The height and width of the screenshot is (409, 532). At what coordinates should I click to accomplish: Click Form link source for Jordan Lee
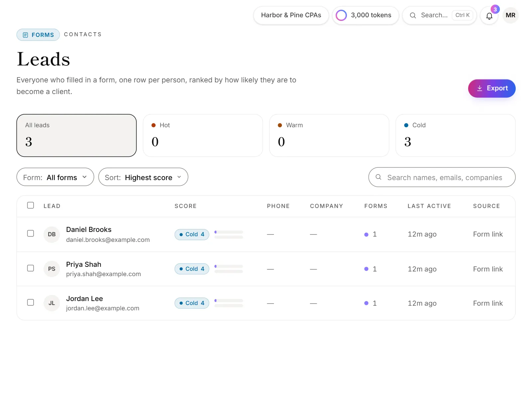pos(488,303)
